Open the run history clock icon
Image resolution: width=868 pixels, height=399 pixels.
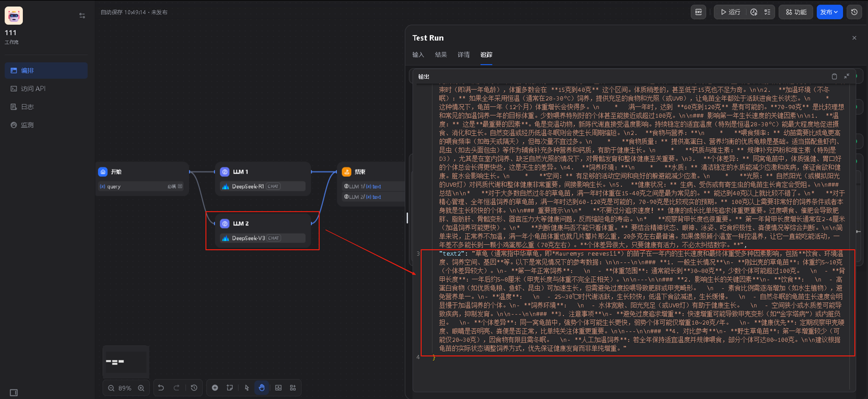[x=754, y=12]
